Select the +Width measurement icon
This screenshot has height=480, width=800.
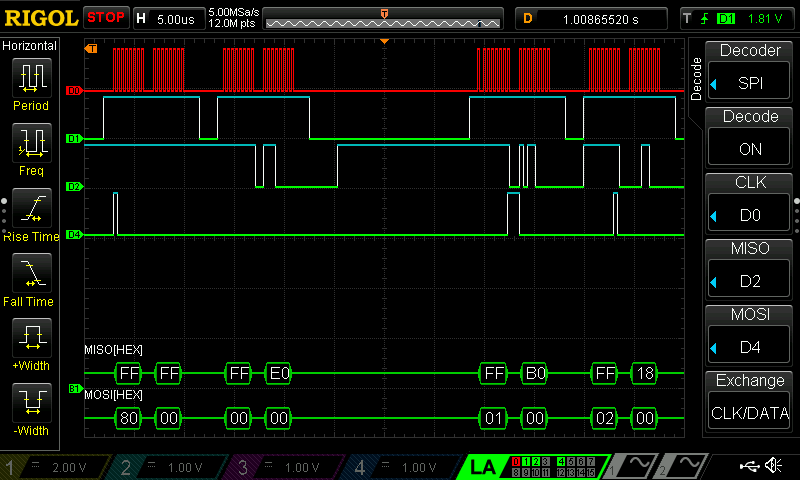(32, 338)
